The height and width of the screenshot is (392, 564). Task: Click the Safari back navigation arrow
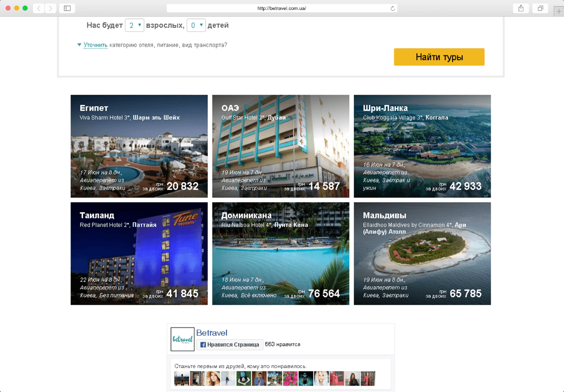click(x=39, y=8)
